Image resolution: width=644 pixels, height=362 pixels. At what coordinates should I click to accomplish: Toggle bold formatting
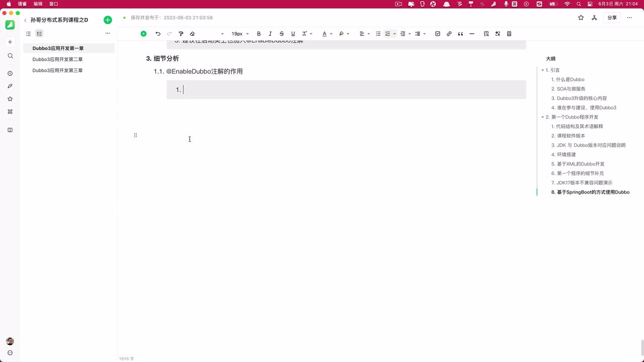259,34
